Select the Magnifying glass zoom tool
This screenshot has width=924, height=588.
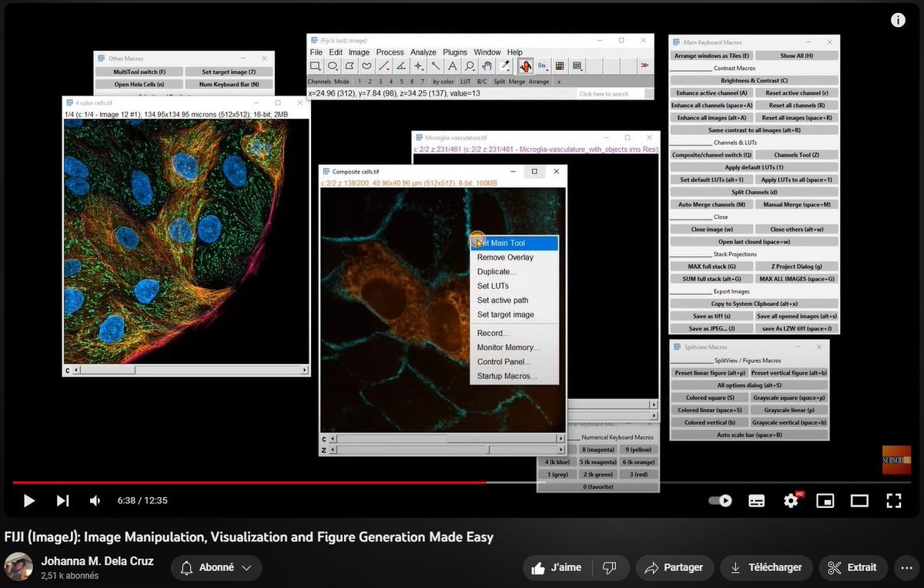[x=469, y=66]
